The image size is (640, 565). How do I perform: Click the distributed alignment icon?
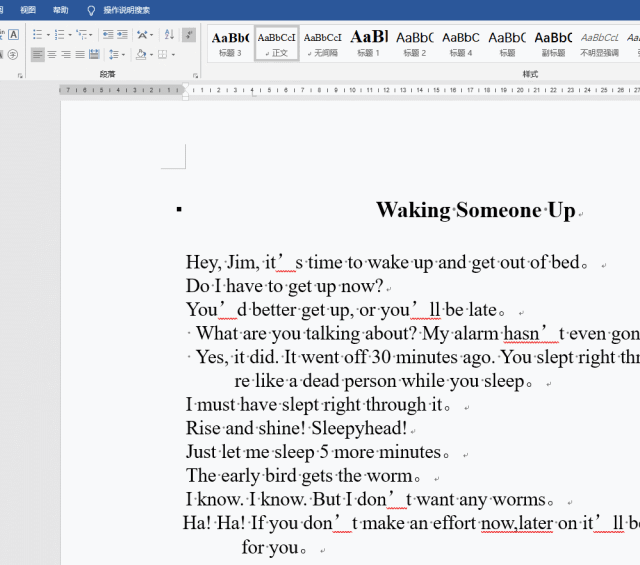pyautogui.click(x=94, y=55)
